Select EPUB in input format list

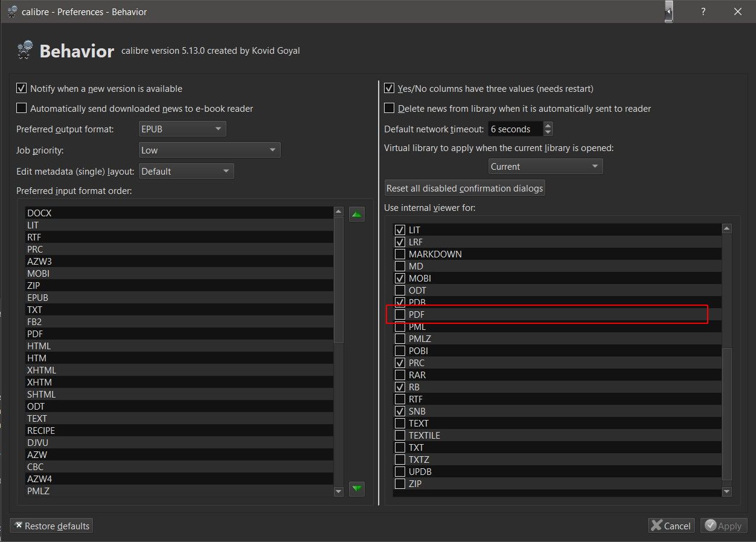point(38,298)
